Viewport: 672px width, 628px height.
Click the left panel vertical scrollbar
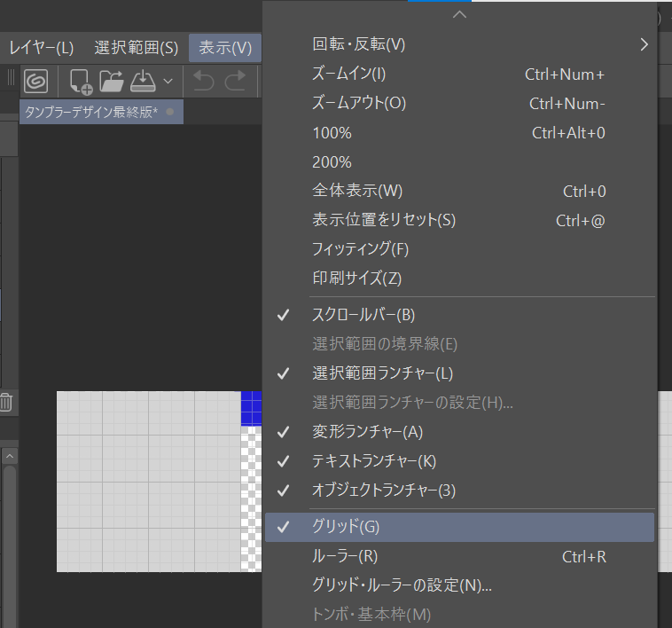(10, 546)
